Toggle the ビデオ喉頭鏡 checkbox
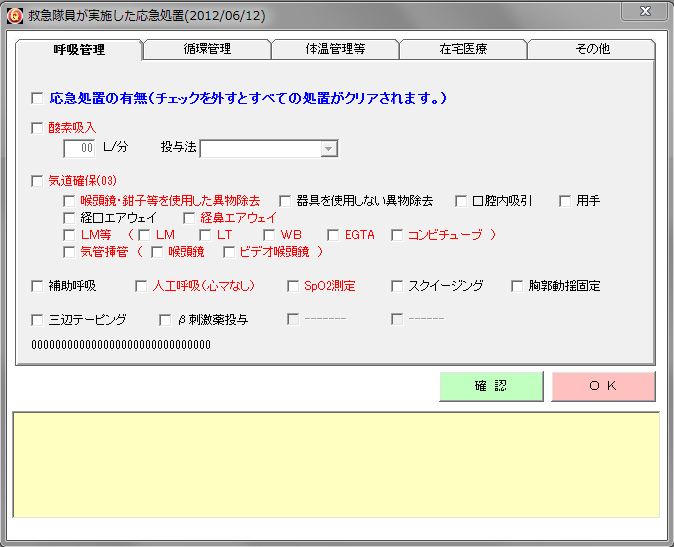 click(x=229, y=252)
